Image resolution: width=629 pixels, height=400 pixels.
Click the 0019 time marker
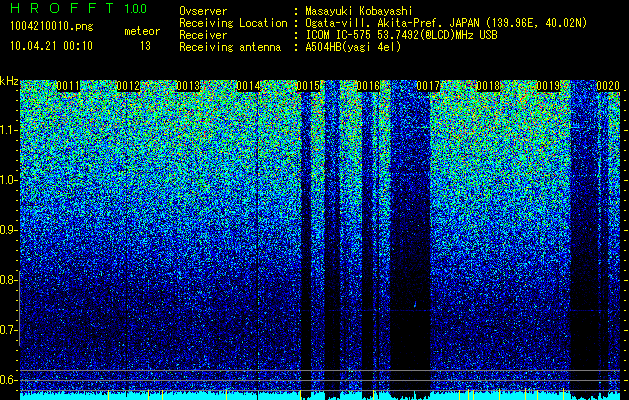click(548, 86)
